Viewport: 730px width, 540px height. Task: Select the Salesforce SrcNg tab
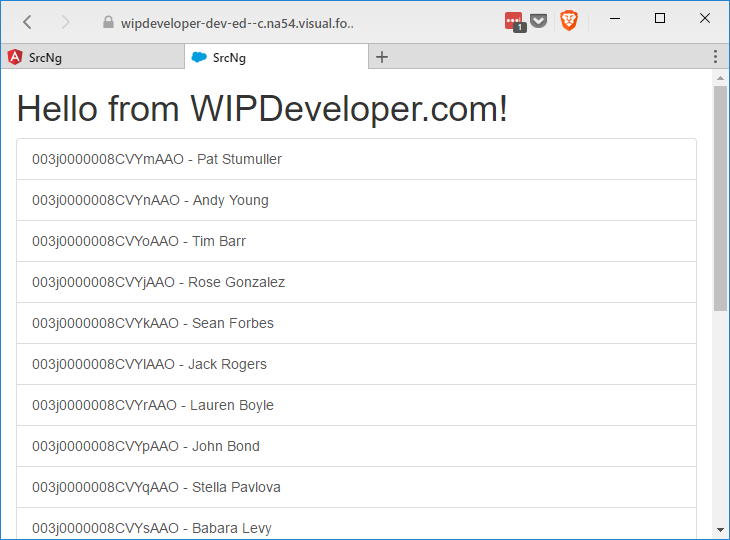click(x=277, y=57)
